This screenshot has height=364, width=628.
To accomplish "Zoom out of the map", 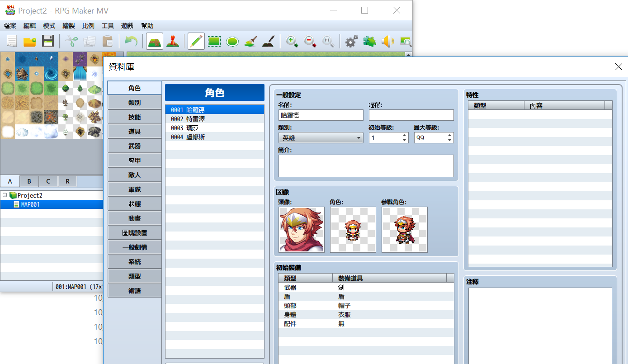I will [310, 42].
